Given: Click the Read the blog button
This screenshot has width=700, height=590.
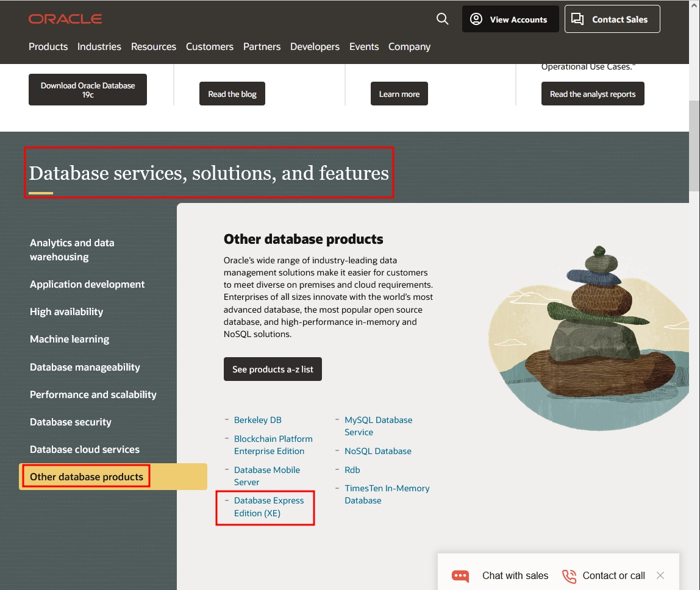Looking at the screenshot, I should pos(232,94).
